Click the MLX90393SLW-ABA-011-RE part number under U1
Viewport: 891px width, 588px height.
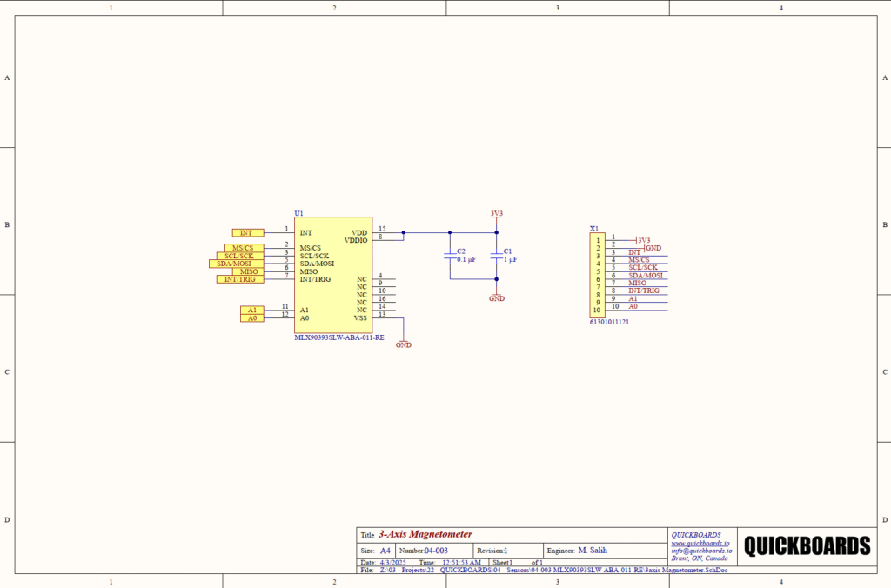tap(339, 337)
